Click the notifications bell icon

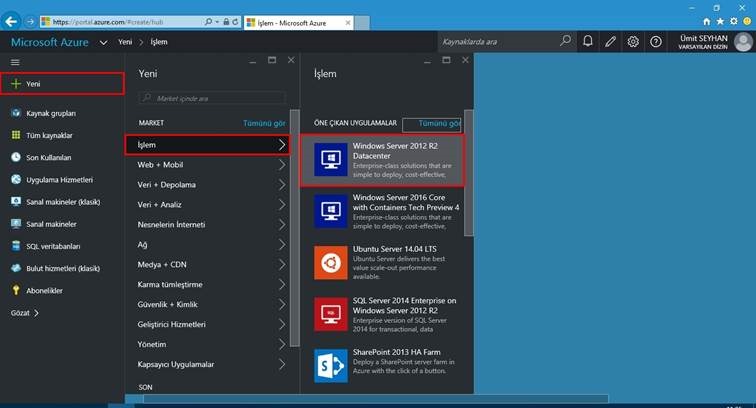tap(587, 41)
